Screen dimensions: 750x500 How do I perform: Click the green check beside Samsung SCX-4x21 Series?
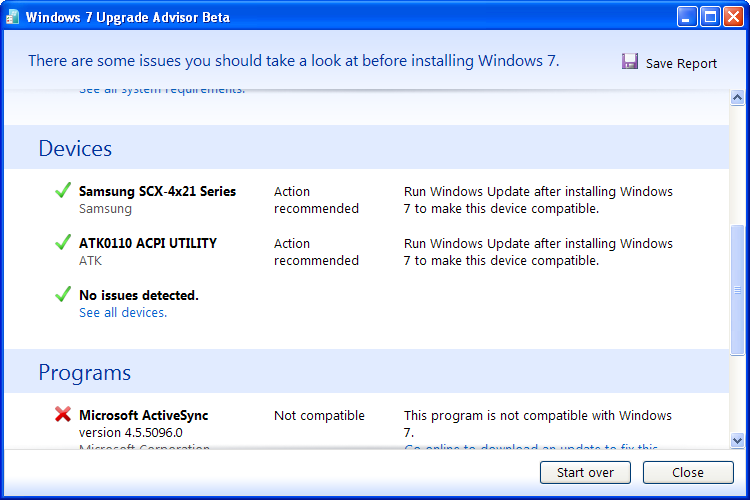63,190
